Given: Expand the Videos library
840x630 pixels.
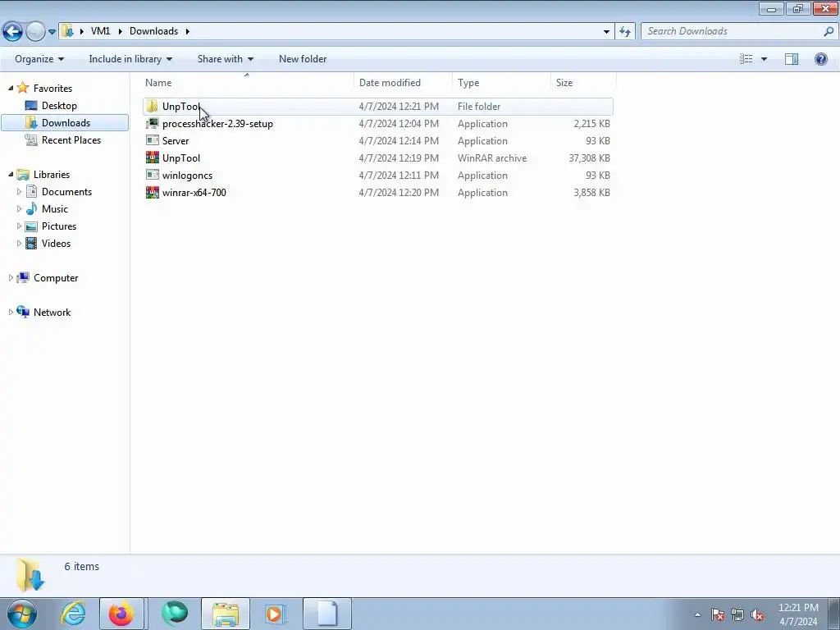Looking at the screenshot, I should pos(20,243).
